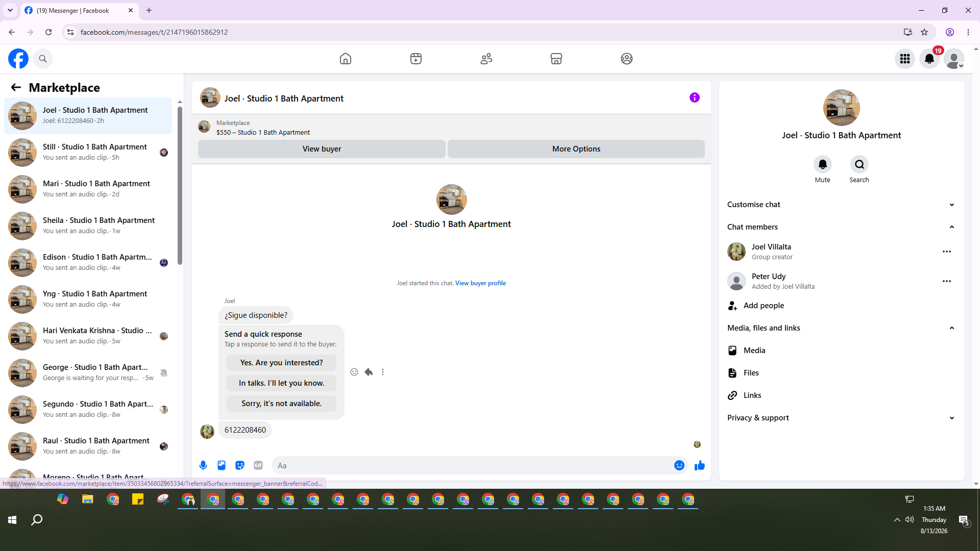Open the Still · Studio 1 Bath Apartment chat

tap(88, 153)
